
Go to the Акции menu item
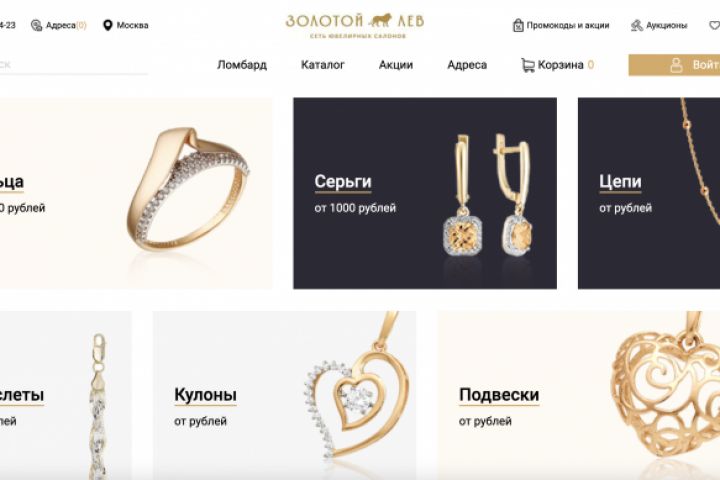(396, 65)
